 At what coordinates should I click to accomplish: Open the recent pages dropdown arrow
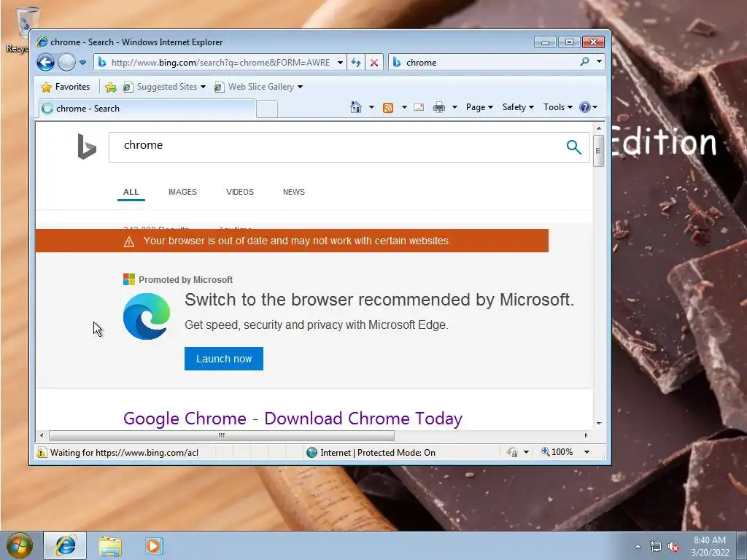(82, 63)
